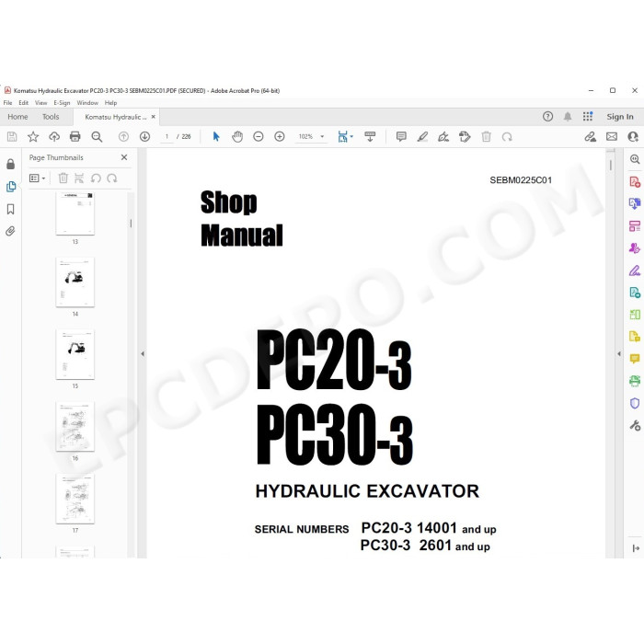The height and width of the screenshot is (644, 644).
Task: Click the page number input field
Action: pyautogui.click(x=167, y=137)
